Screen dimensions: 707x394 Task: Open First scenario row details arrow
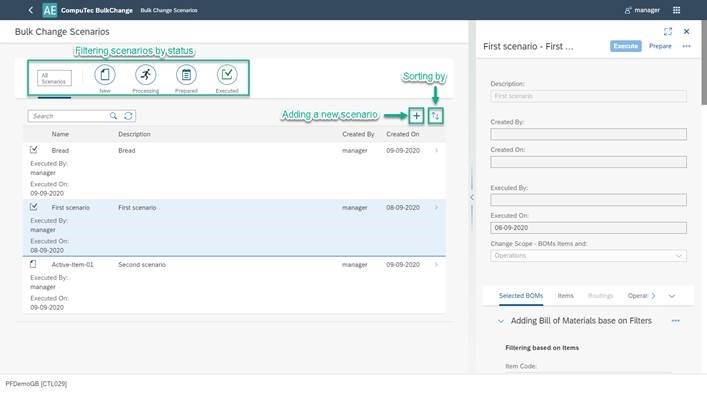coord(436,207)
